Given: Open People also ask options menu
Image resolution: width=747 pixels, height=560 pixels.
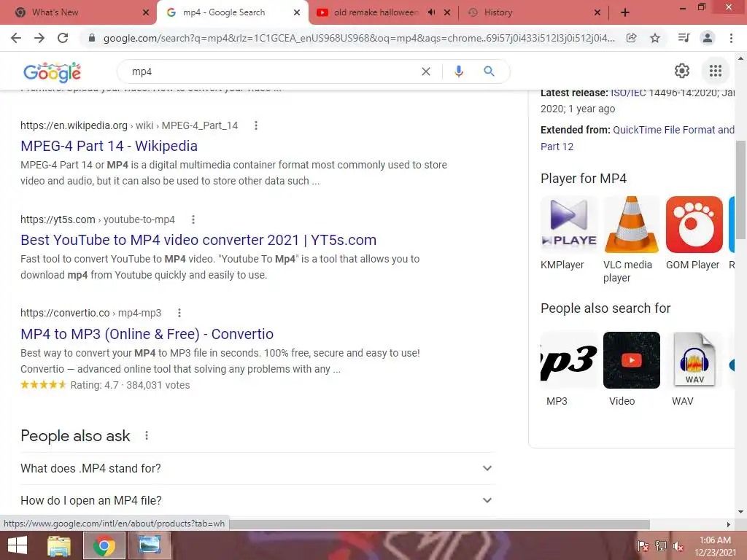Looking at the screenshot, I should (x=146, y=435).
